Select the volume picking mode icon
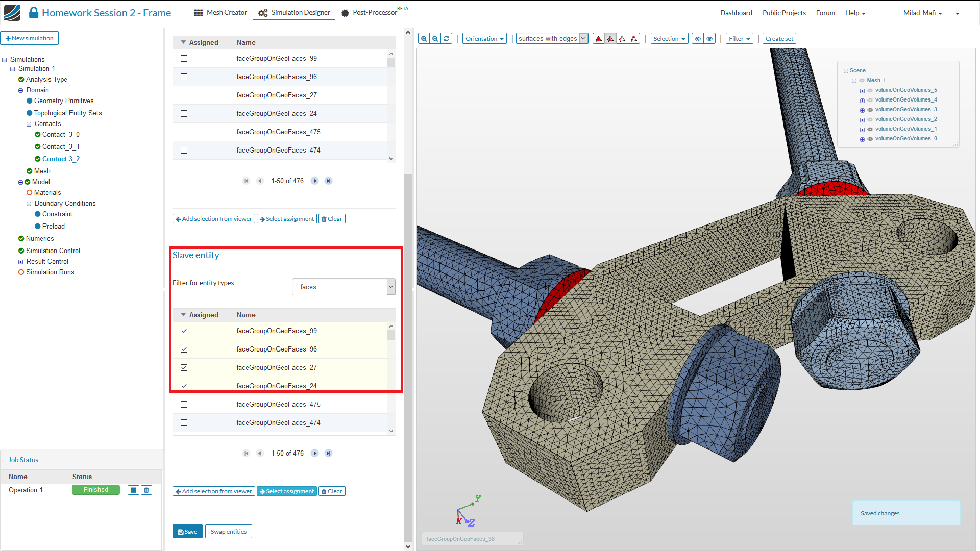 click(x=599, y=39)
